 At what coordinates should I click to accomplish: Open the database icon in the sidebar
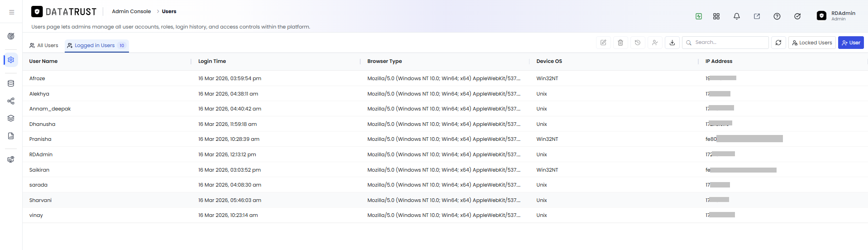pos(11,83)
